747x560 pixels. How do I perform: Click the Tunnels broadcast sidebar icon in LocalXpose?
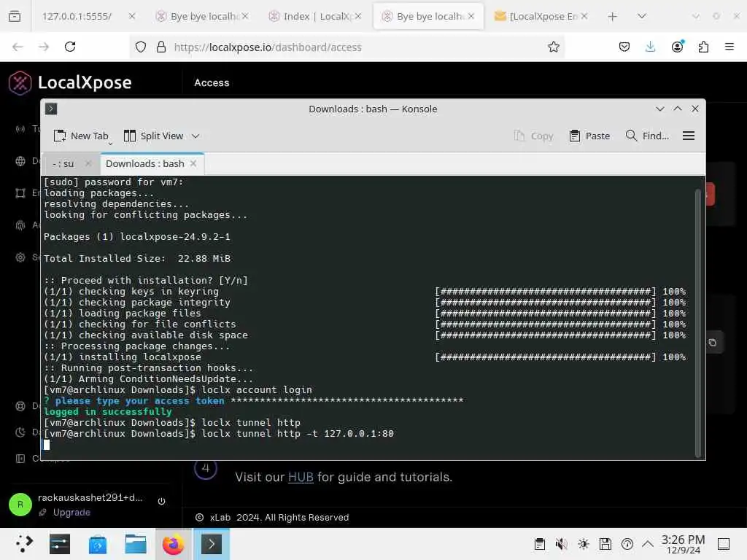pos(20,129)
